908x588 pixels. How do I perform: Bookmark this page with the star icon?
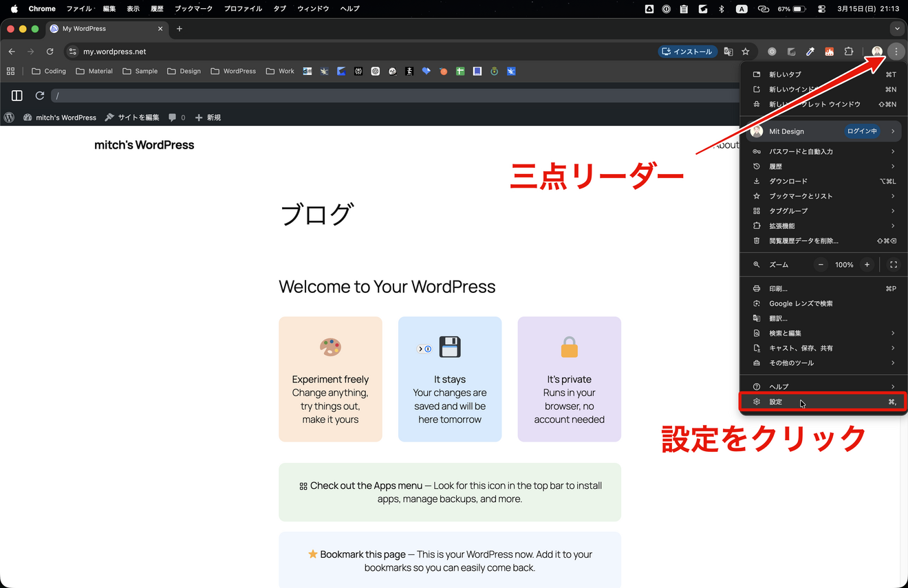pos(746,52)
